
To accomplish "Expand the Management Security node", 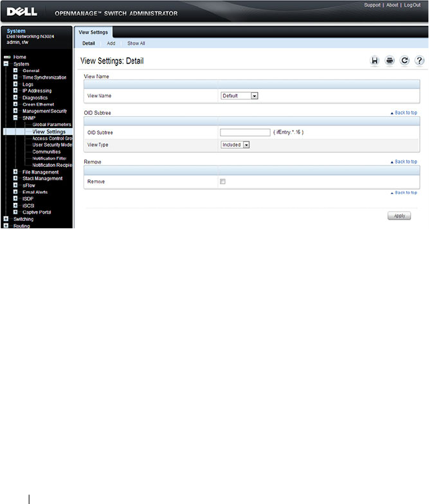I will pos(15,111).
